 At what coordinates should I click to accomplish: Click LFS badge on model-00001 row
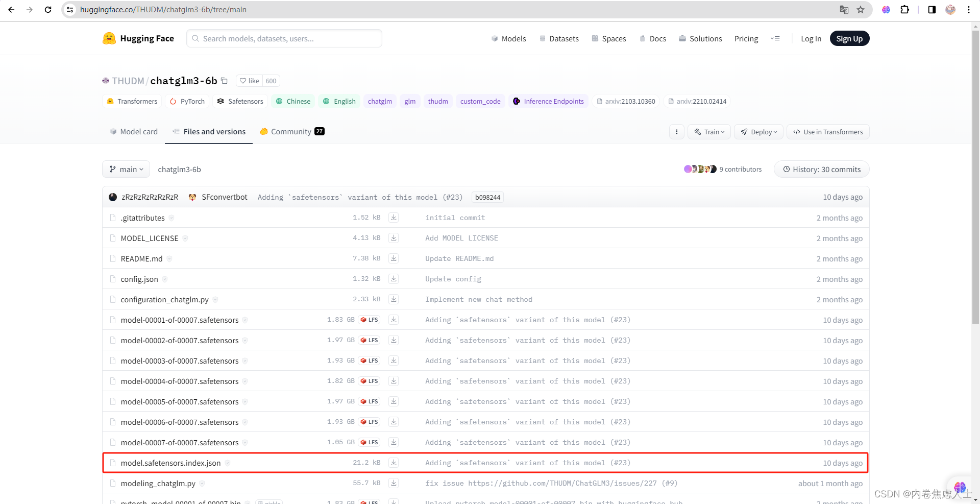tap(369, 320)
